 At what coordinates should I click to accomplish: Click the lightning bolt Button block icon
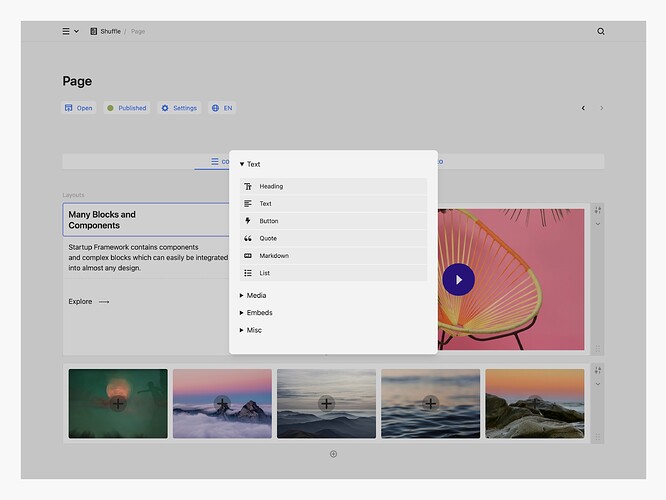(248, 221)
